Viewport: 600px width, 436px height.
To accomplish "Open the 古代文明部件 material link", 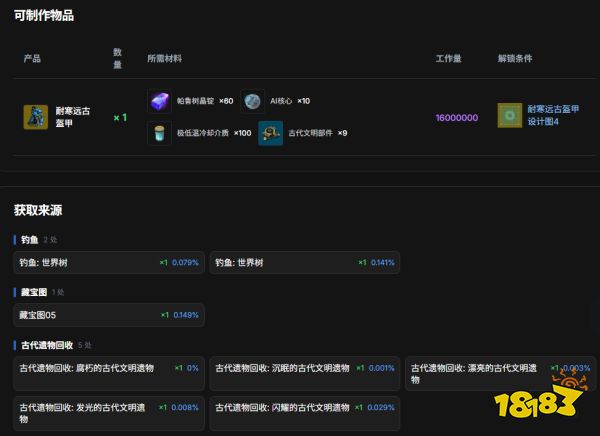I will click(x=310, y=133).
